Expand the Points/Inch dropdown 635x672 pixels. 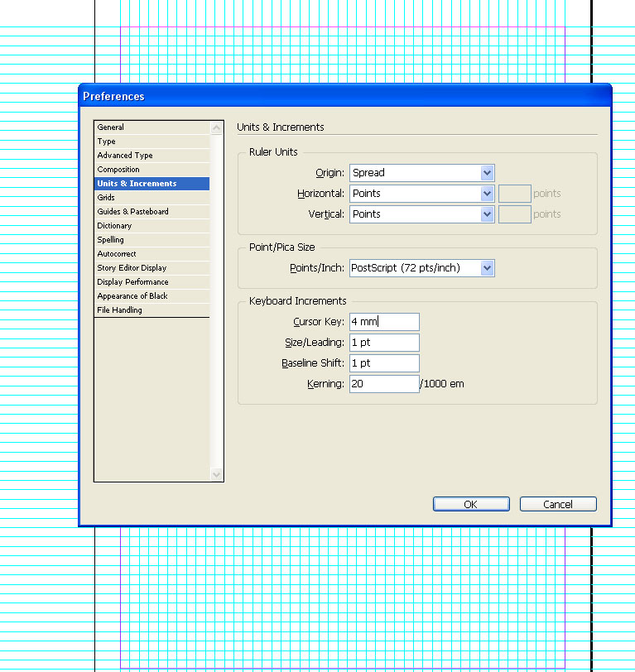422,268
